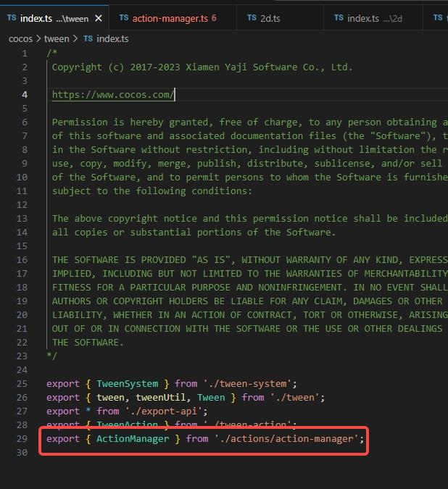Click the cocos breadcrumb segment
The width and height of the screenshot is (448, 489).
20,38
